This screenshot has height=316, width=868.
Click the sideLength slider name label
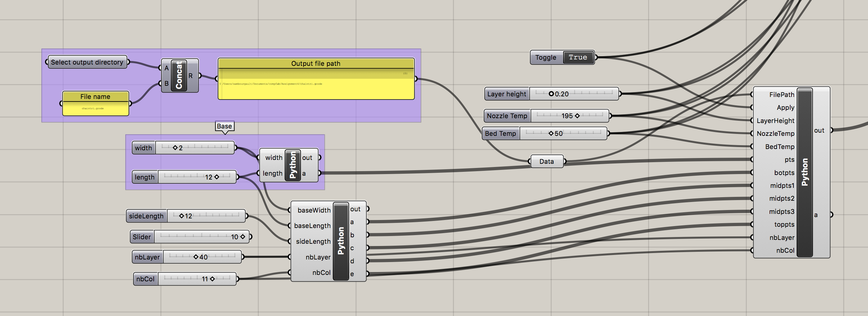(x=146, y=216)
